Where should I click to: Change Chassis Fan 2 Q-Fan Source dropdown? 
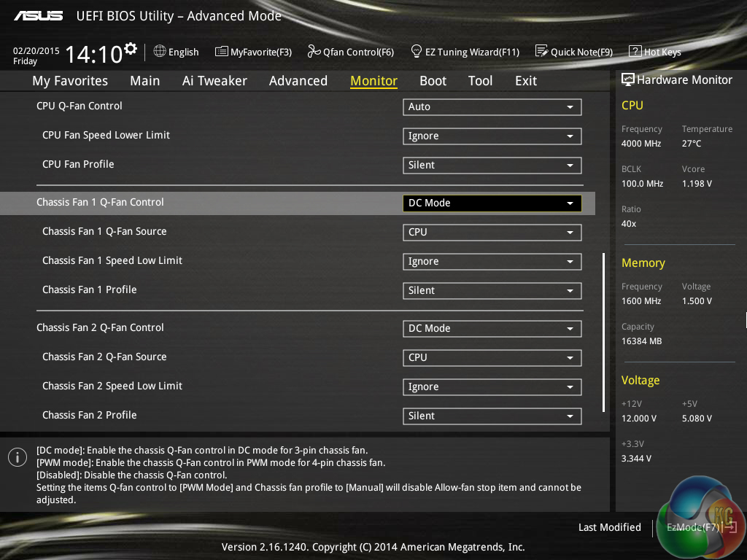point(492,357)
